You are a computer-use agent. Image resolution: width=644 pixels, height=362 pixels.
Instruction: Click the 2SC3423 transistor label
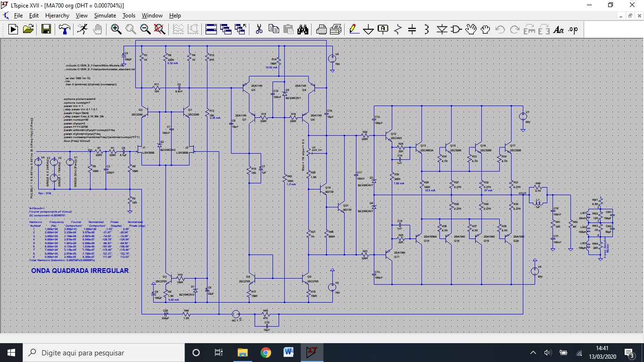[x=396, y=137]
